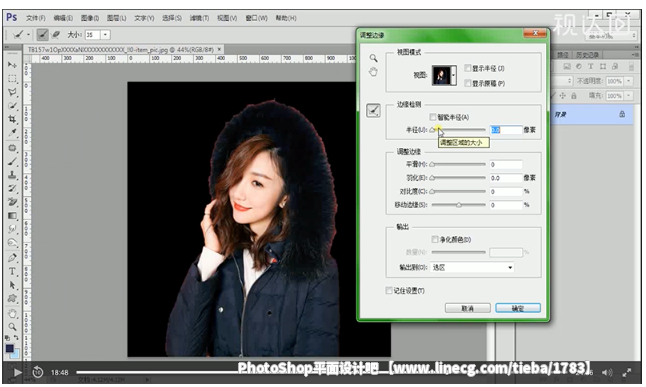
Task: Open the layer blend mode dropdown
Action: pyautogui.click(x=563, y=81)
